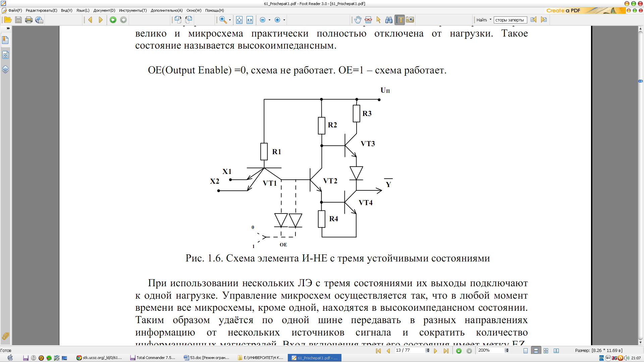
Task: Click Find Previous icon
Action: (533, 20)
